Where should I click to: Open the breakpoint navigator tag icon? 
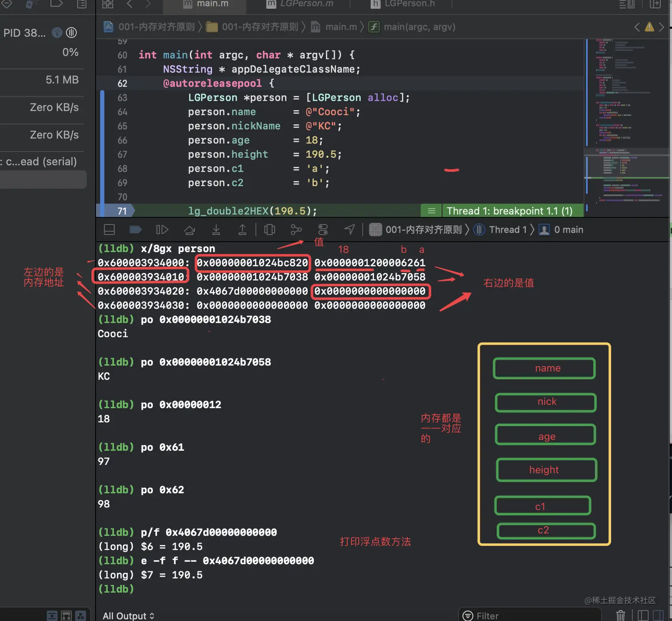tap(56, 4)
